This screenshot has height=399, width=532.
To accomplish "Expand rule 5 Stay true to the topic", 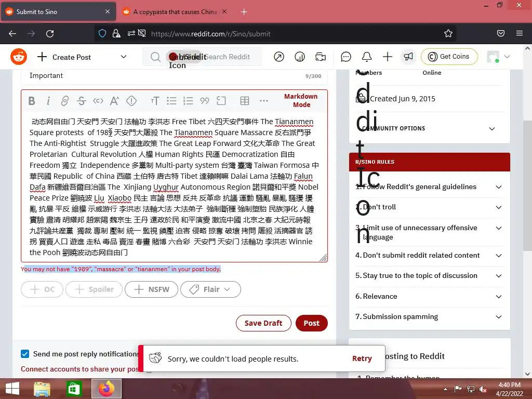I will pos(429,276).
